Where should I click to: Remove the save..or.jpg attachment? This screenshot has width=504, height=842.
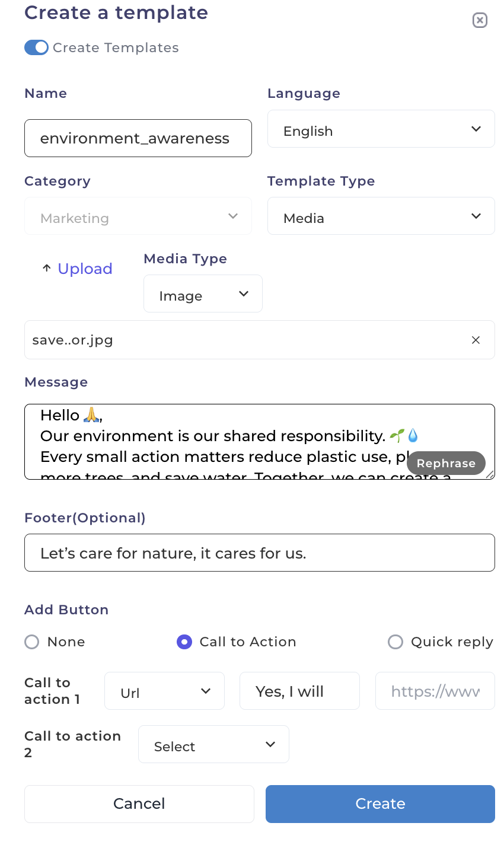click(x=476, y=340)
